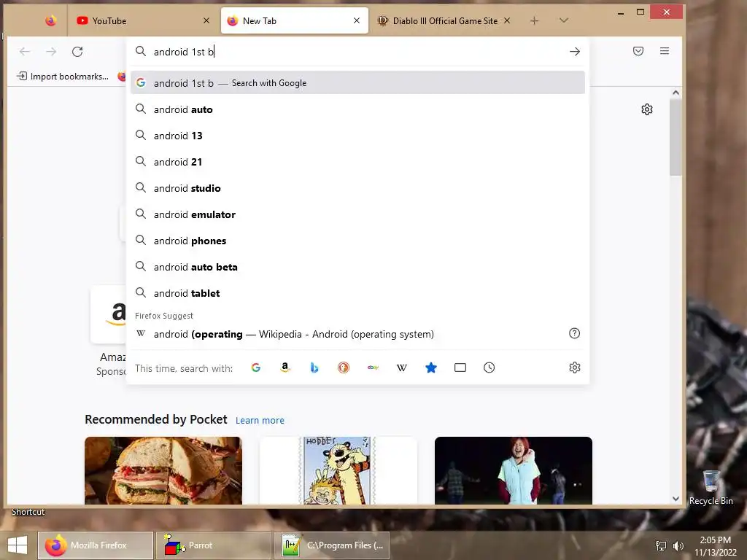Expand the list all tabs chevron

click(564, 20)
